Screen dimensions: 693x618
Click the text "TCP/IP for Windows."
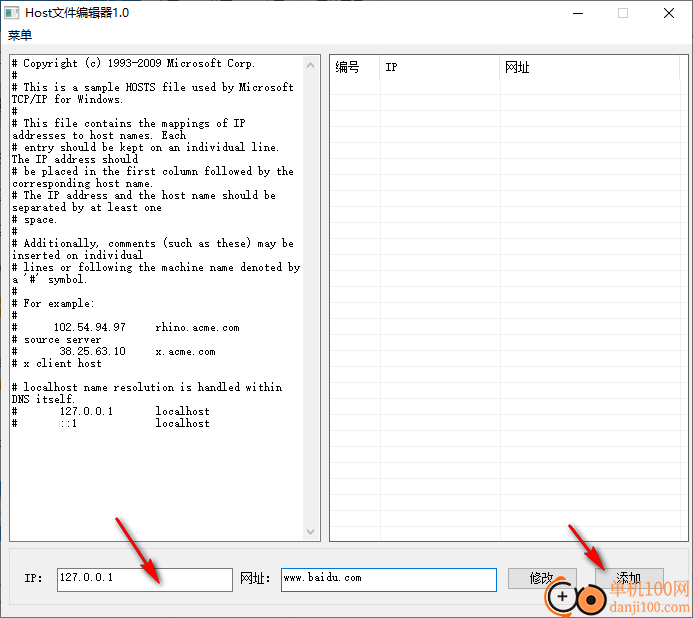[67, 99]
